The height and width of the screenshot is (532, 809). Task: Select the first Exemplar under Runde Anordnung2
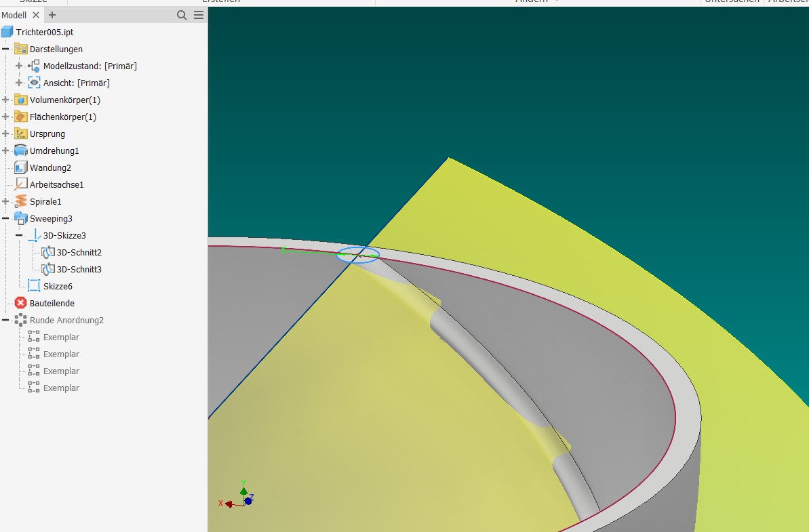coord(62,337)
